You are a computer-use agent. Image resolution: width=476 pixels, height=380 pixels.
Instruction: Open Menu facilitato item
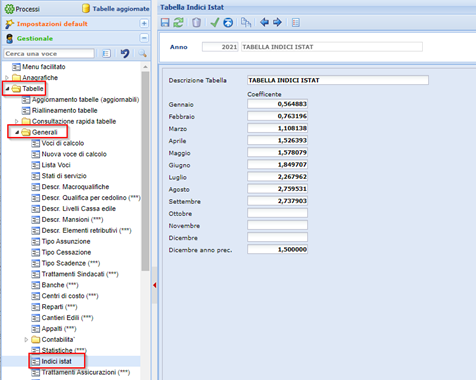(x=39, y=67)
